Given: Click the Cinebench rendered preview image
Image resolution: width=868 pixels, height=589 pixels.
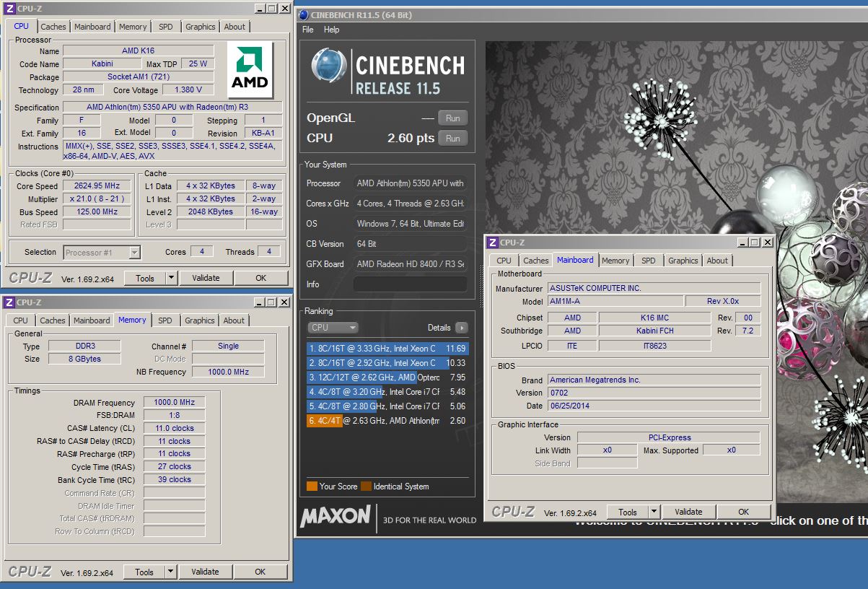Looking at the screenshot, I should click(x=676, y=272).
